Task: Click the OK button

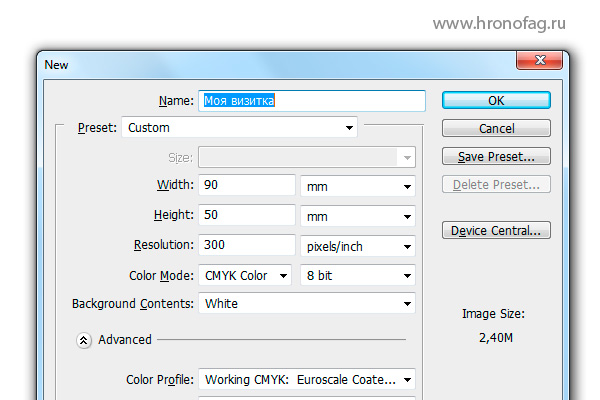Action: click(496, 100)
